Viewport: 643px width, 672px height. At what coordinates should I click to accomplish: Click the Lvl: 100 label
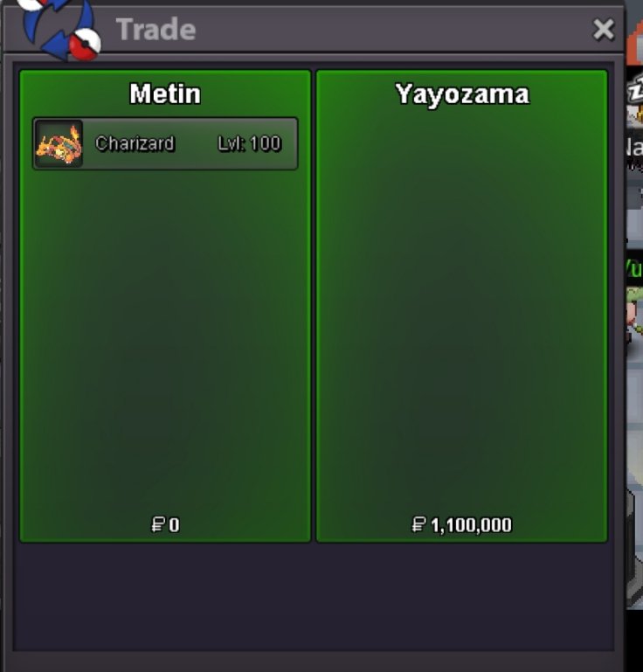(249, 143)
